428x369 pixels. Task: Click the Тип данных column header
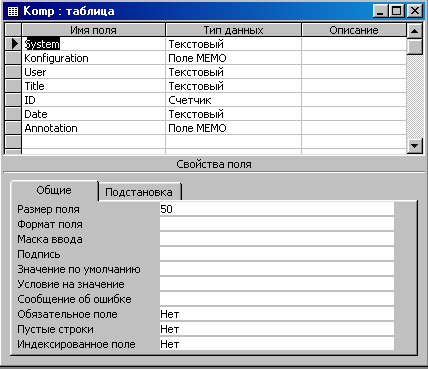(233, 30)
